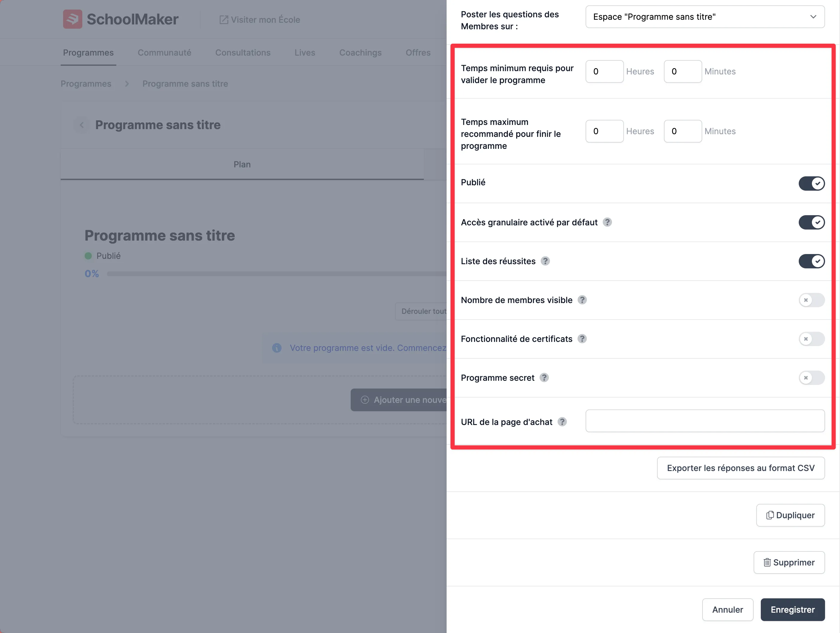Click the Supprimer button
The height and width of the screenshot is (633, 840).
(x=789, y=562)
